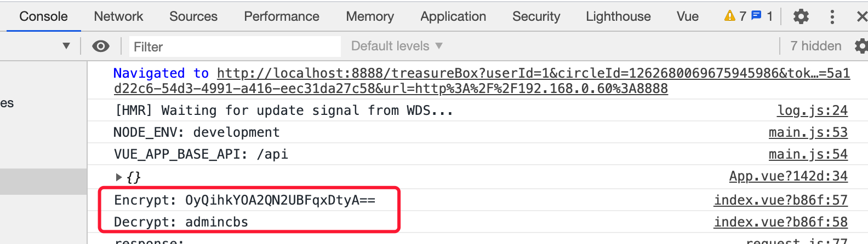
Task: Click the blue messages count icon
Action: (756, 16)
